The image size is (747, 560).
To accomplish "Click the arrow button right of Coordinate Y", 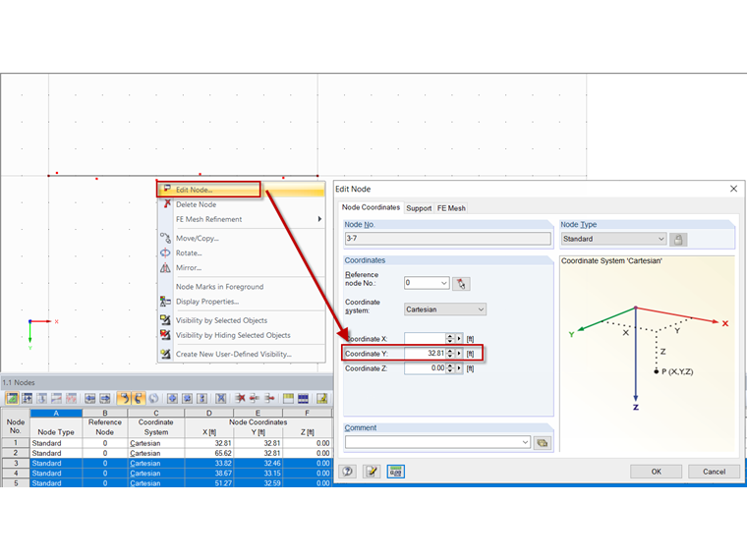I will 459,354.
